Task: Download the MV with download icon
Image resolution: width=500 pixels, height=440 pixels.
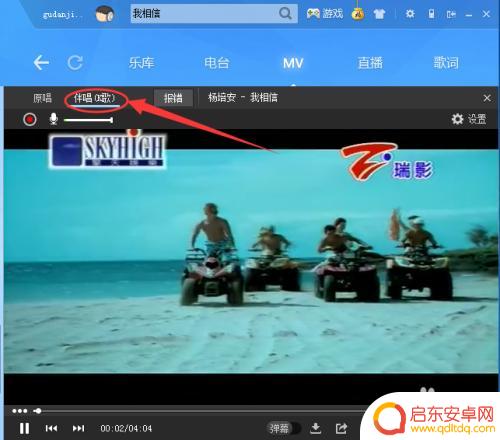Action: pyautogui.click(x=315, y=428)
